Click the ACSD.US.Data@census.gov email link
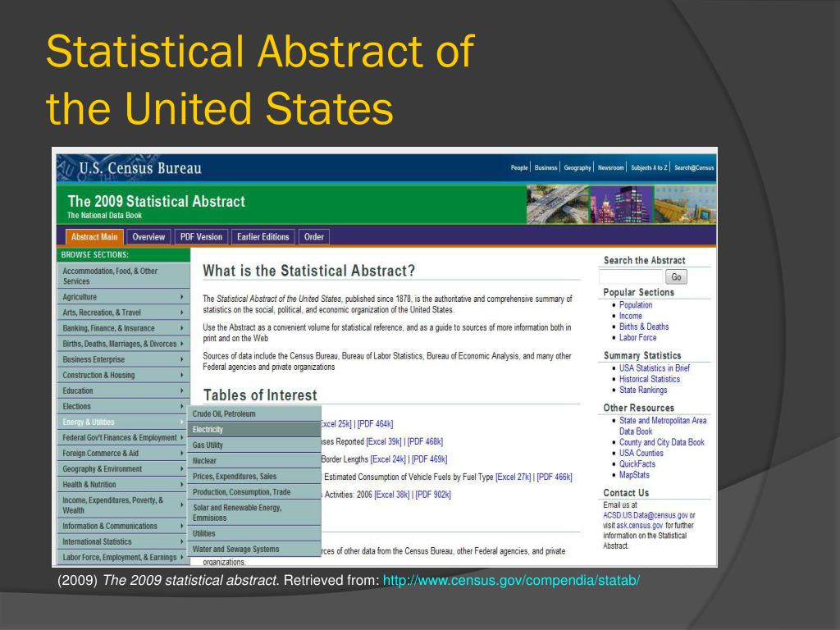Image resolution: width=840 pixels, height=630 pixels. click(646, 515)
